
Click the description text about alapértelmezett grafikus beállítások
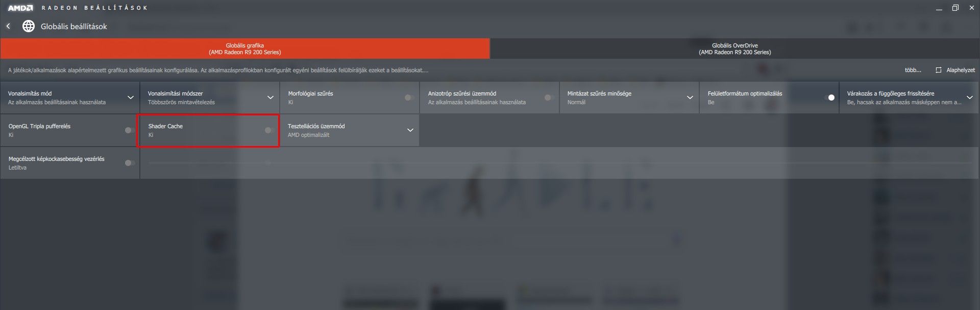coord(218,70)
